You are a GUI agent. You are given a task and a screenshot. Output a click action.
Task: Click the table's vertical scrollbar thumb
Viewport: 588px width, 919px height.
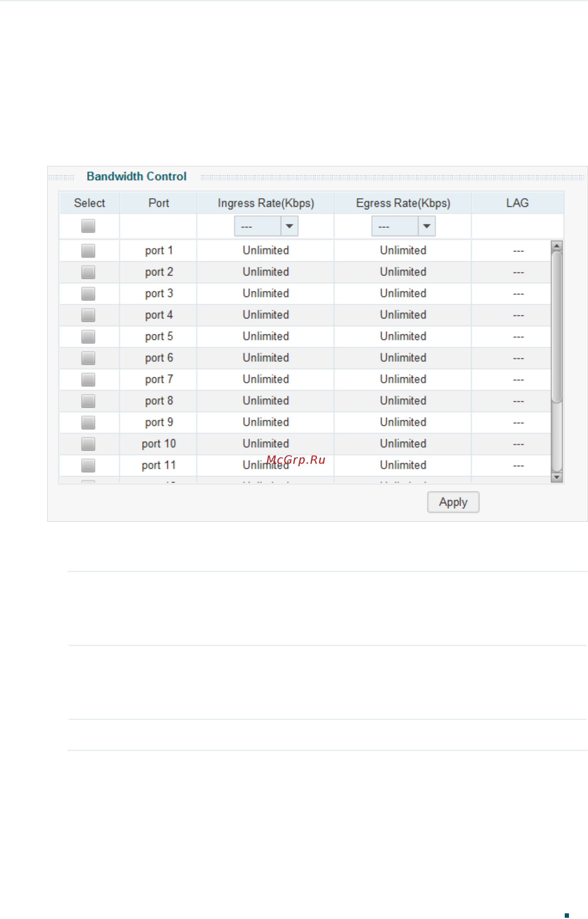click(x=557, y=327)
